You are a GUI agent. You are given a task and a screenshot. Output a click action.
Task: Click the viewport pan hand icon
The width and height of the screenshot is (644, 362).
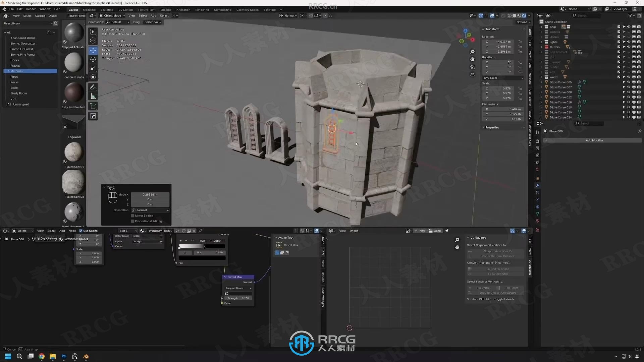pos(472,59)
